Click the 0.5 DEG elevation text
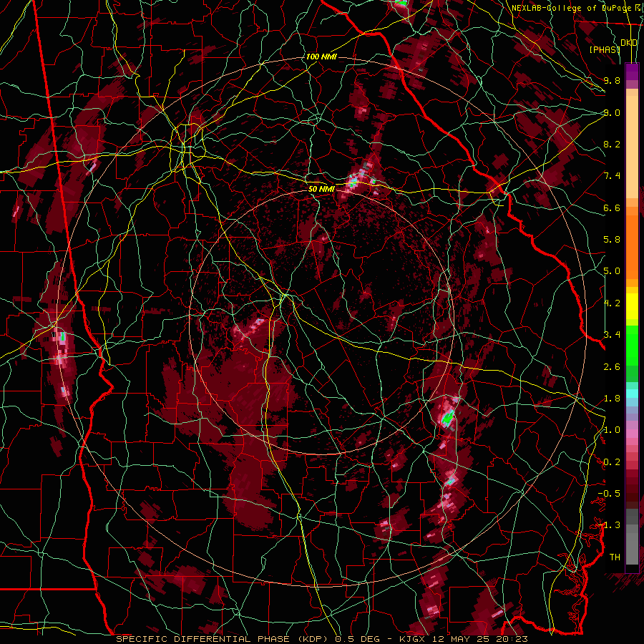The image size is (644, 644). pyautogui.click(x=357, y=639)
